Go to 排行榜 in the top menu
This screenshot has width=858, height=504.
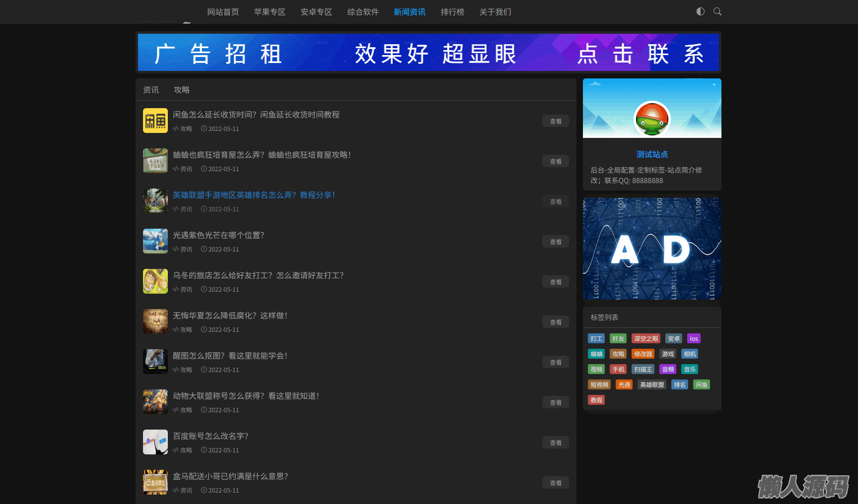[x=452, y=12]
